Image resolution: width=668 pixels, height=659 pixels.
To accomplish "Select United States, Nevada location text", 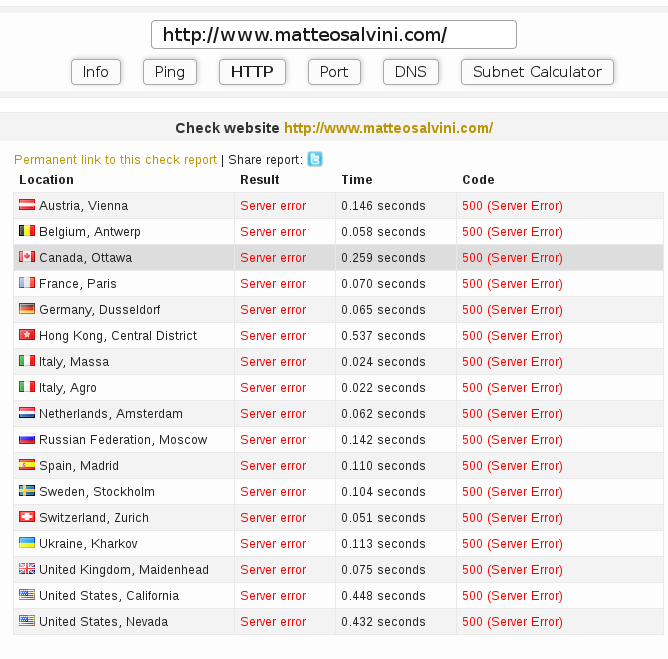I will [104, 622].
